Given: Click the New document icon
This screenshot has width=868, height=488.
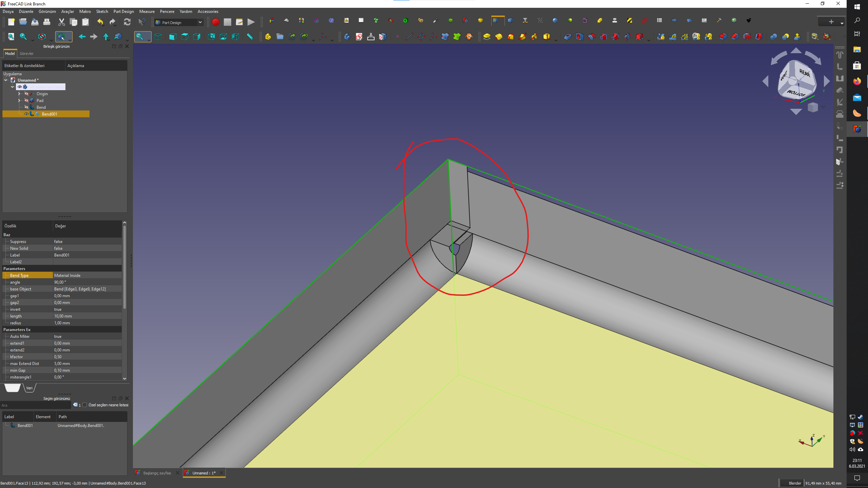Looking at the screenshot, I should point(11,22).
